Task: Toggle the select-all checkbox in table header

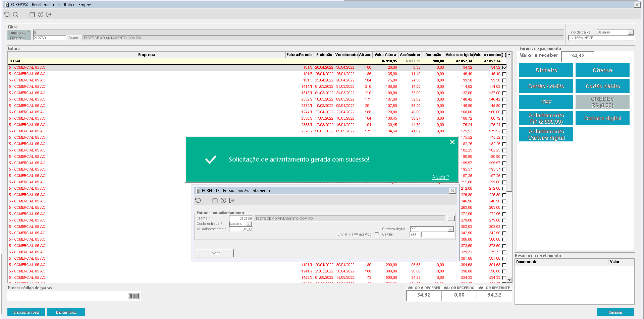Action: (x=504, y=55)
